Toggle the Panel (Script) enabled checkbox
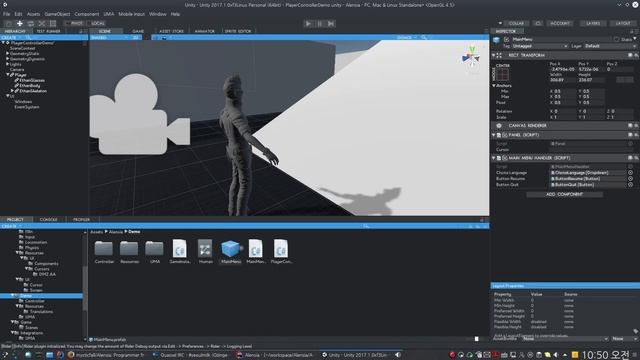 (505, 135)
